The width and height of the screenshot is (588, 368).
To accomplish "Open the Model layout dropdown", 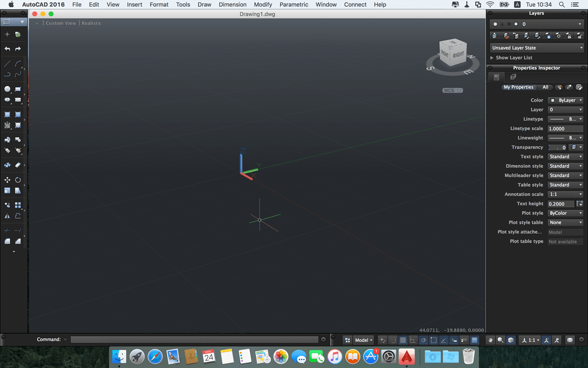I will pyautogui.click(x=364, y=340).
